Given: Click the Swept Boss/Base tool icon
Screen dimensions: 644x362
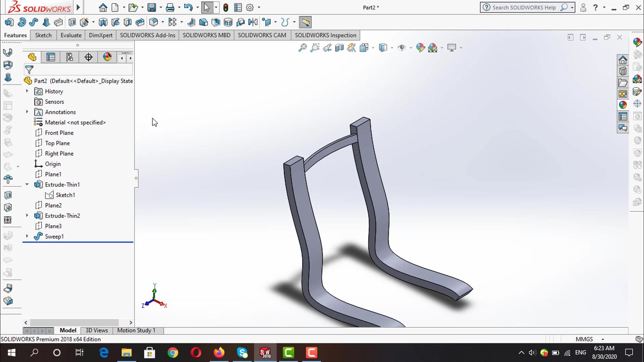Looking at the screenshot, I should (x=34, y=22).
